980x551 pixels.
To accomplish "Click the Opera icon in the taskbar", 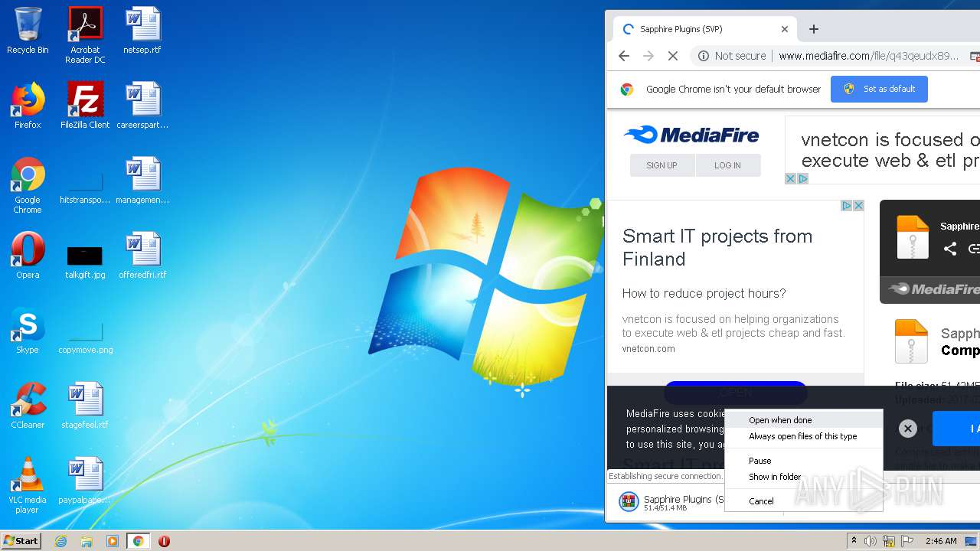I will point(164,541).
